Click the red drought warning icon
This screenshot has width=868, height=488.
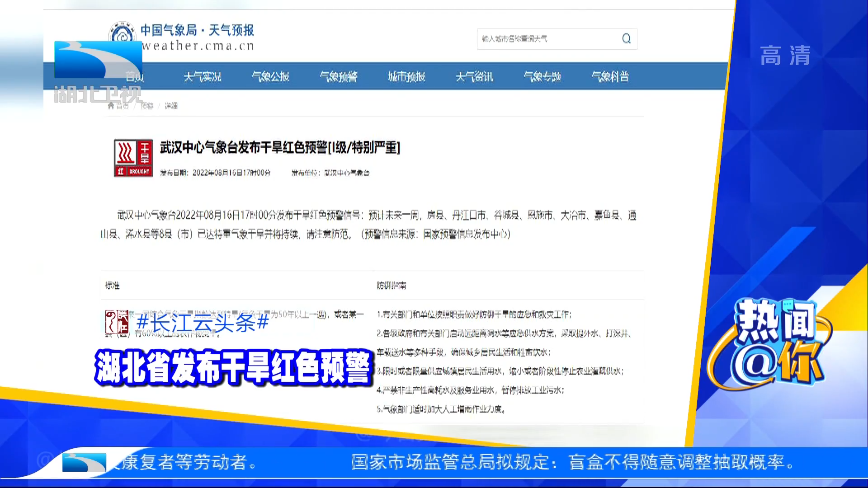(x=133, y=158)
